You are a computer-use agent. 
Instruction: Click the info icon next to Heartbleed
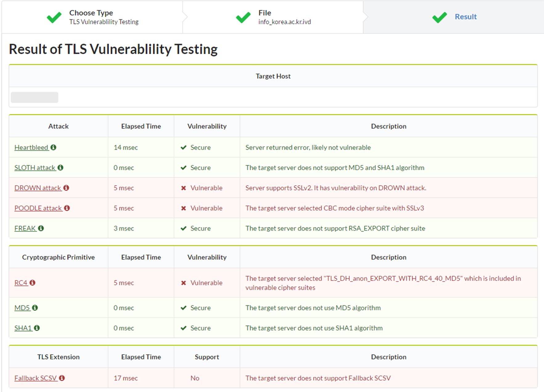click(x=53, y=147)
